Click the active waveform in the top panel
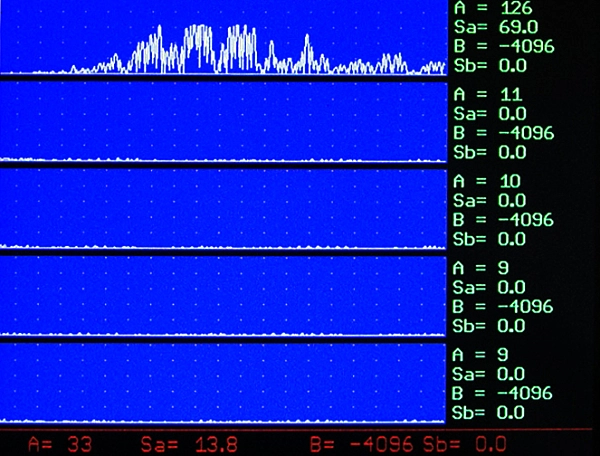600x456 pixels. [223, 50]
